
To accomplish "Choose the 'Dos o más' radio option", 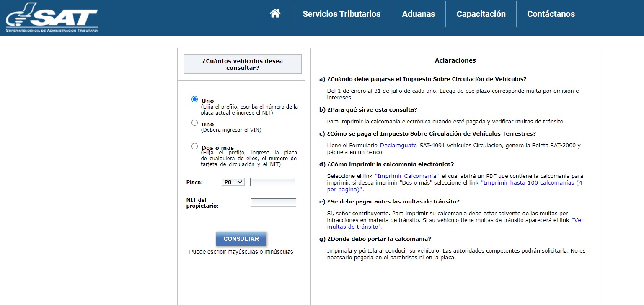I will [x=194, y=146].
